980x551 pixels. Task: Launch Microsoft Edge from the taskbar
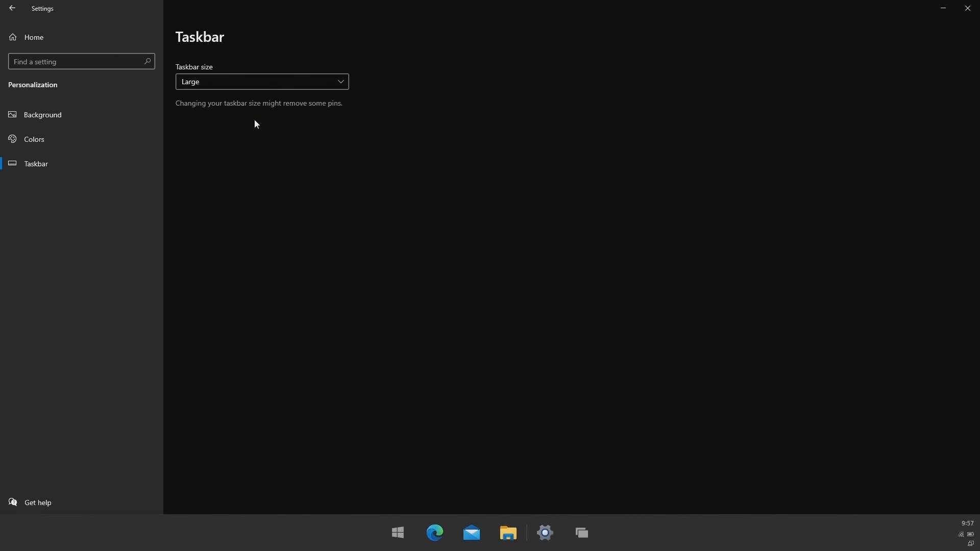coord(435,533)
